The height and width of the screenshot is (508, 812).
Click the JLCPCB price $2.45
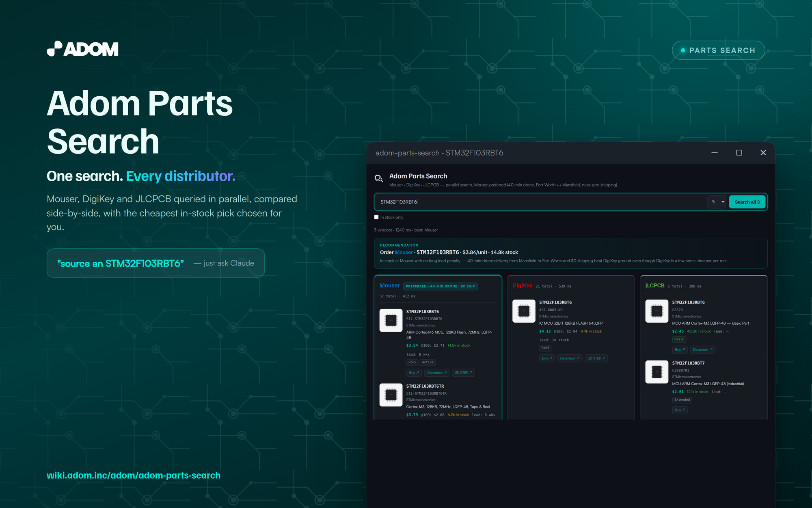point(678,332)
